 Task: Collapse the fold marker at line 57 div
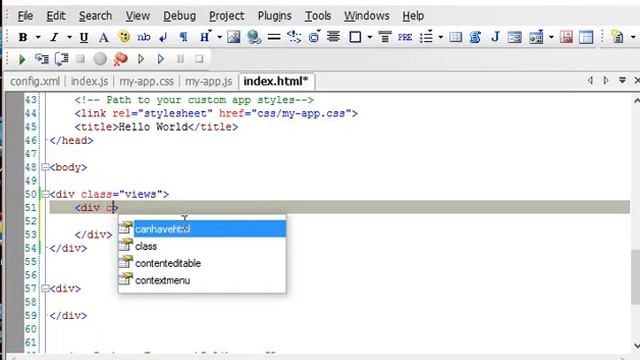tap(45, 289)
